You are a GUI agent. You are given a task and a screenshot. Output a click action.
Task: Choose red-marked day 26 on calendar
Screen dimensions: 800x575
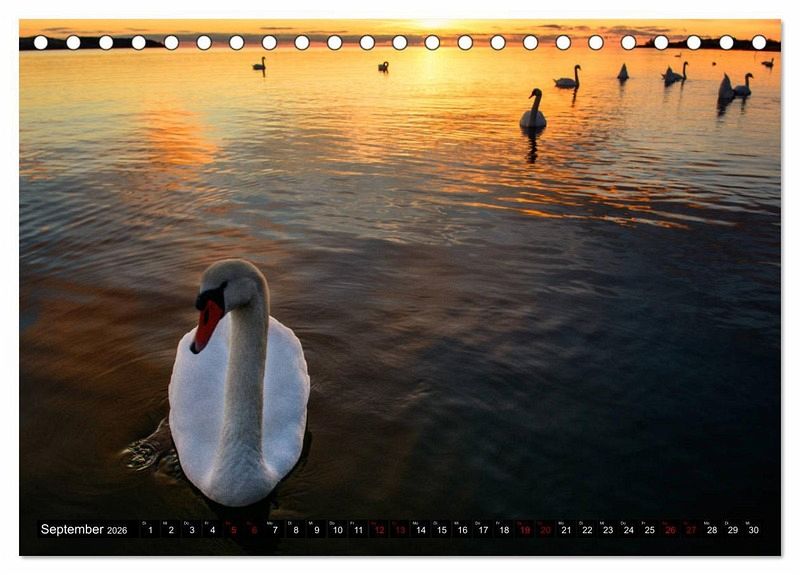670,530
